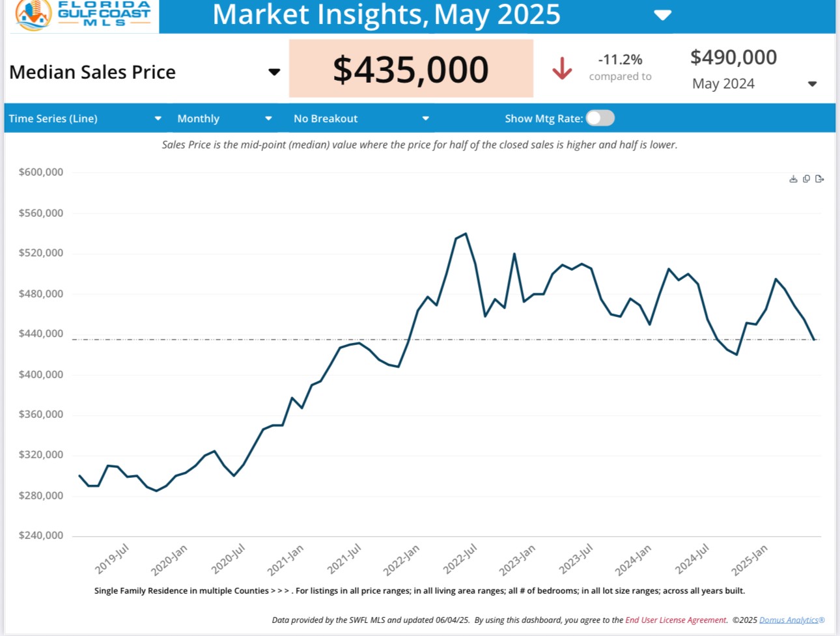Expand the No Breakout dropdown

point(425,118)
